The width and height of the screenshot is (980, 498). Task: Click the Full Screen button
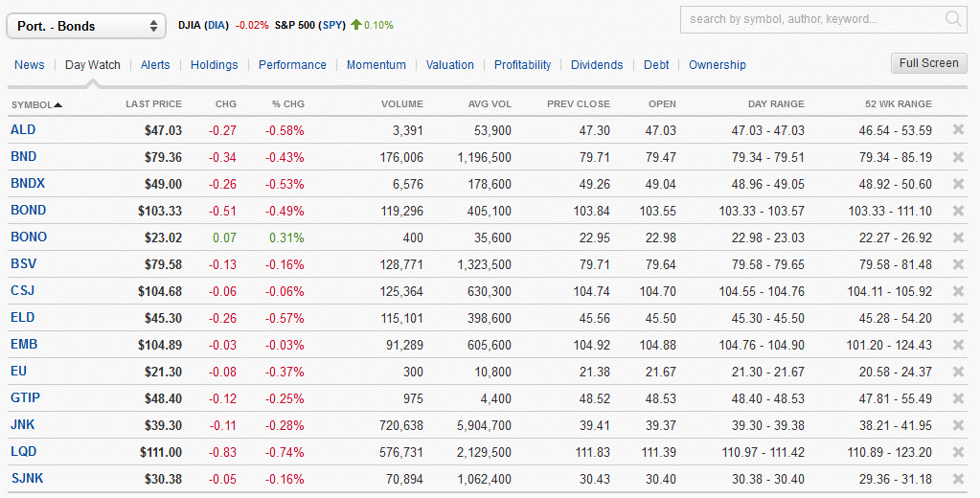click(928, 63)
